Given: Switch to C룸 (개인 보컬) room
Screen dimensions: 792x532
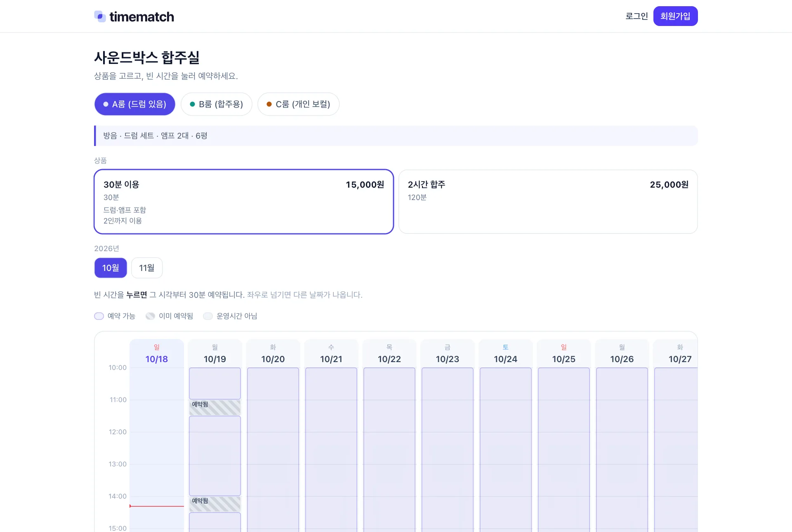Looking at the screenshot, I should pyautogui.click(x=298, y=104).
